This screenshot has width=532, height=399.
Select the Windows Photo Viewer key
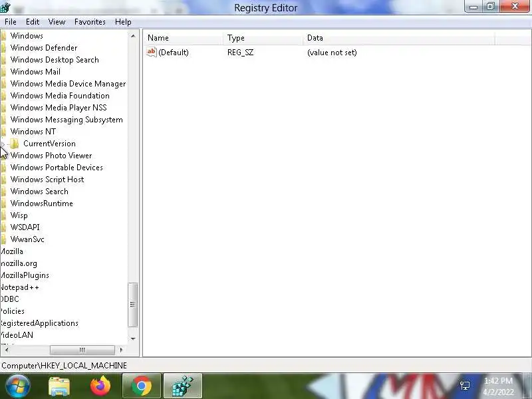click(x=51, y=156)
